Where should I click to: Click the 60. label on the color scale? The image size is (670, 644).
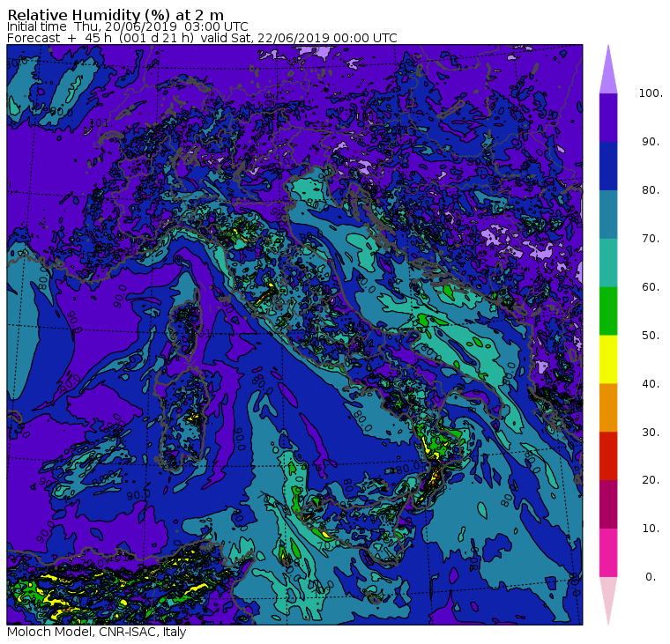(x=651, y=287)
